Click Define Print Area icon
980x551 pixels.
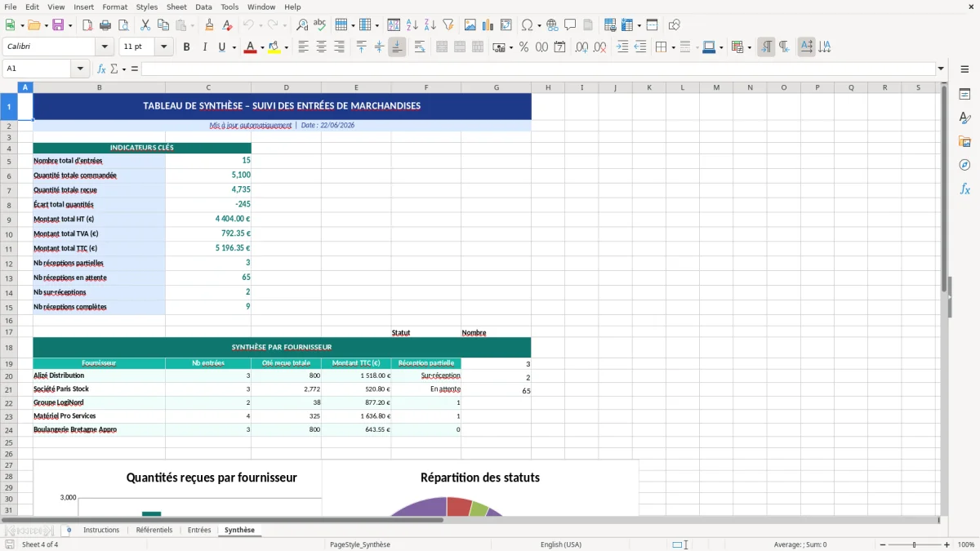coord(608,25)
